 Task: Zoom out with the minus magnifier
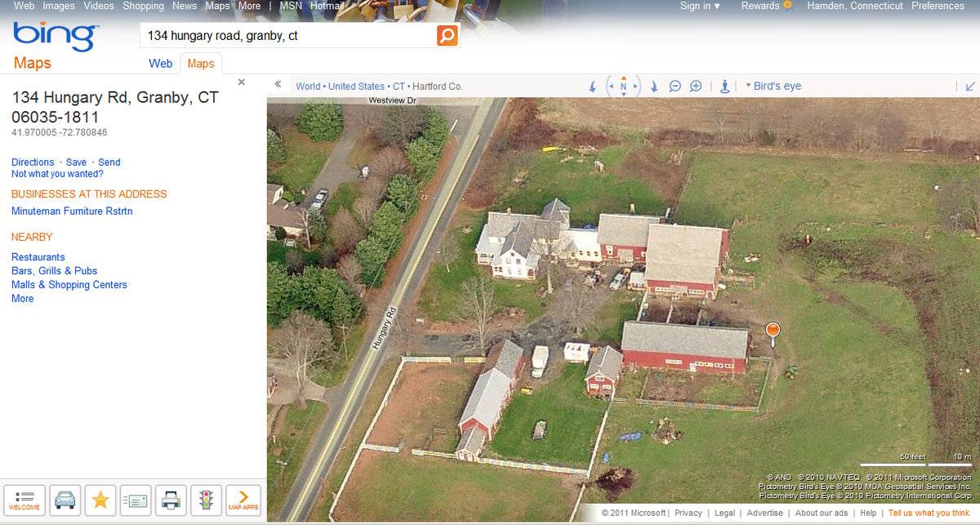click(x=675, y=86)
